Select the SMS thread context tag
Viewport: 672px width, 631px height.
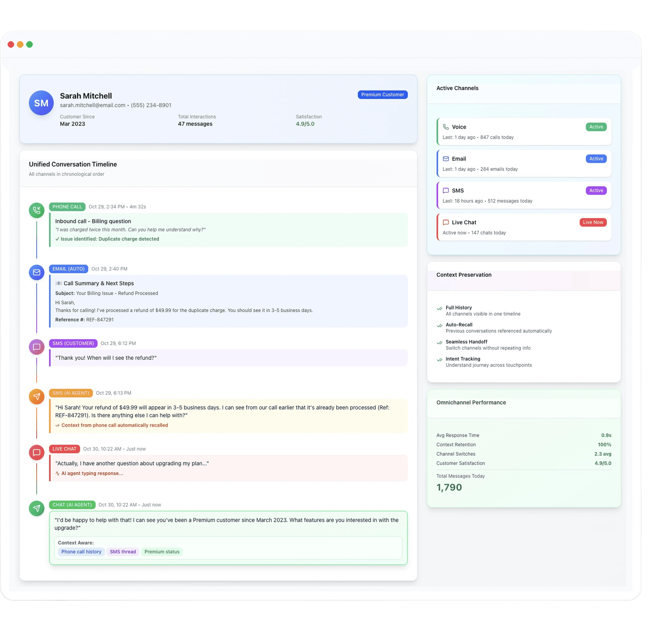click(123, 551)
